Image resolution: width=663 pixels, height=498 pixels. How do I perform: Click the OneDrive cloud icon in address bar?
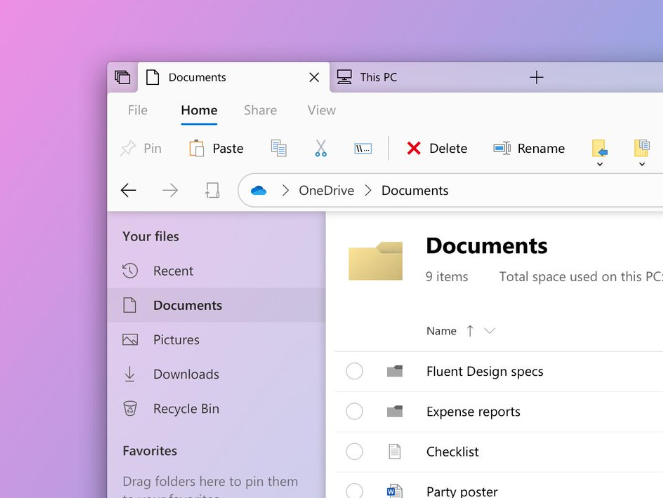[258, 191]
